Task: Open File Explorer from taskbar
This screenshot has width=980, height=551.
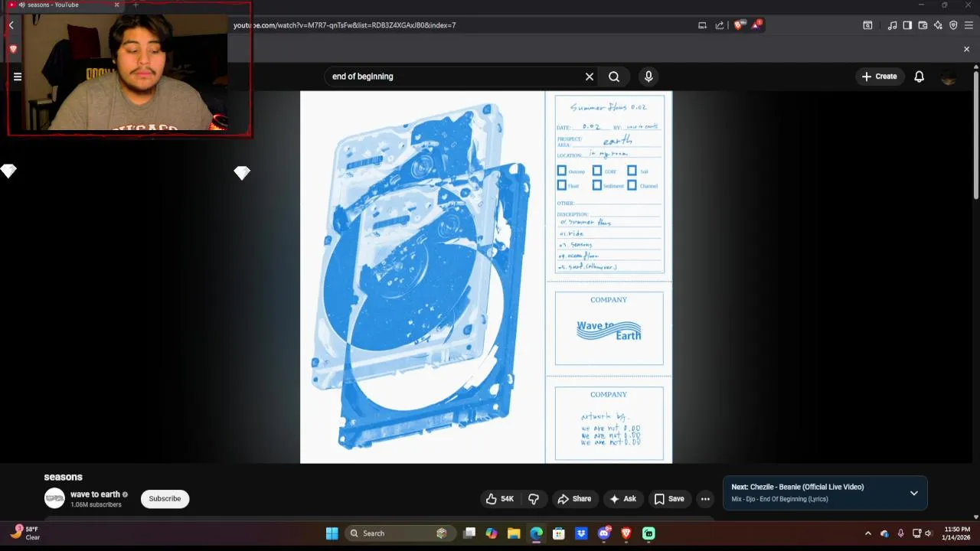Action: click(514, 533)
